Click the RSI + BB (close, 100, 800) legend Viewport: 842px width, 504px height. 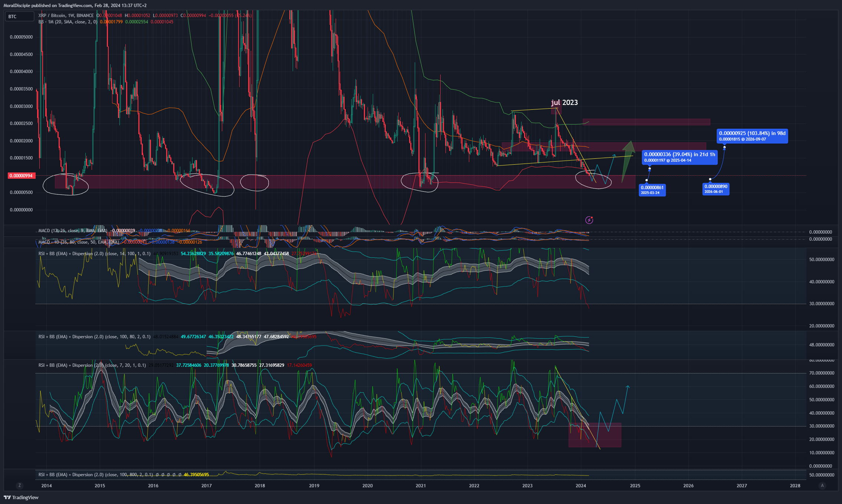coord(96,475)
